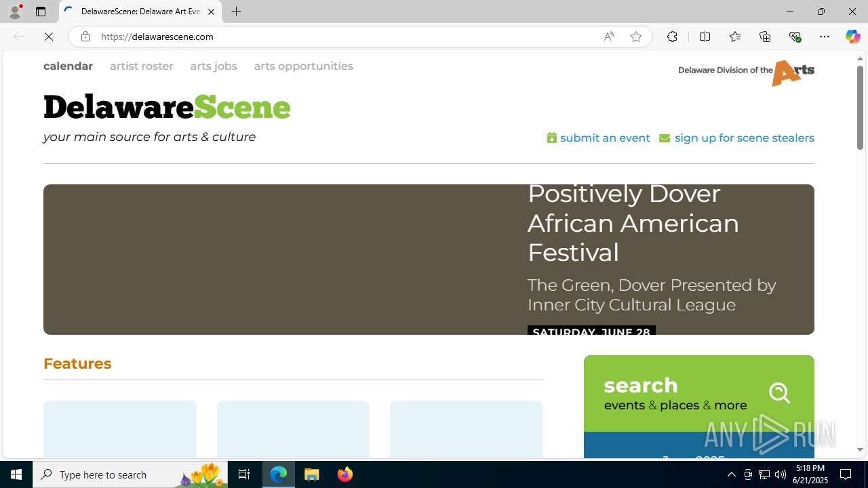
Task: Click the Saturday, June 28 date label
Action: [x=591, y=330]
